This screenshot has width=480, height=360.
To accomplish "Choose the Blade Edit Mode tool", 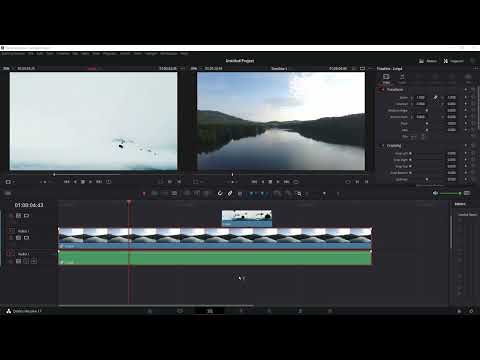I will coord(174,194).
